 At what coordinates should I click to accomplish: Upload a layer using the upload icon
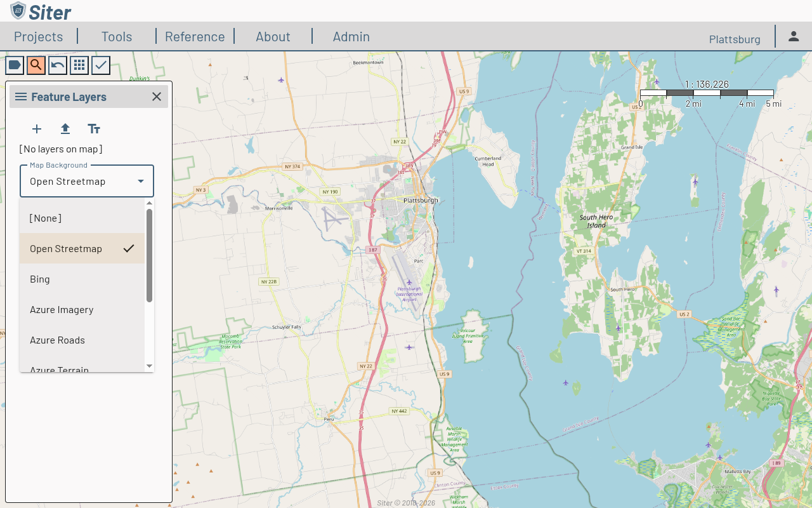pos(65,129)
